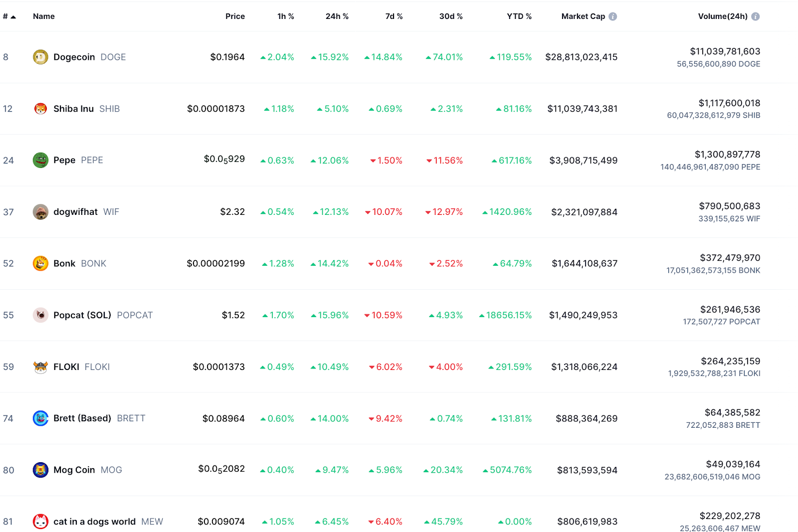Click the Mog Coin logo icon
The width and height of the screenshot is (798, 532).
(40, 470)
